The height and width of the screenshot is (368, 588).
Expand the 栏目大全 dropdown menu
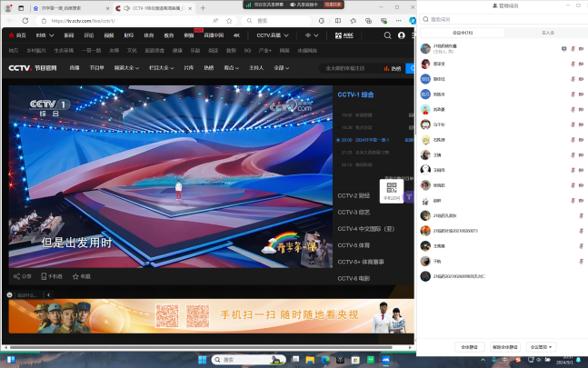pos(163,67)
